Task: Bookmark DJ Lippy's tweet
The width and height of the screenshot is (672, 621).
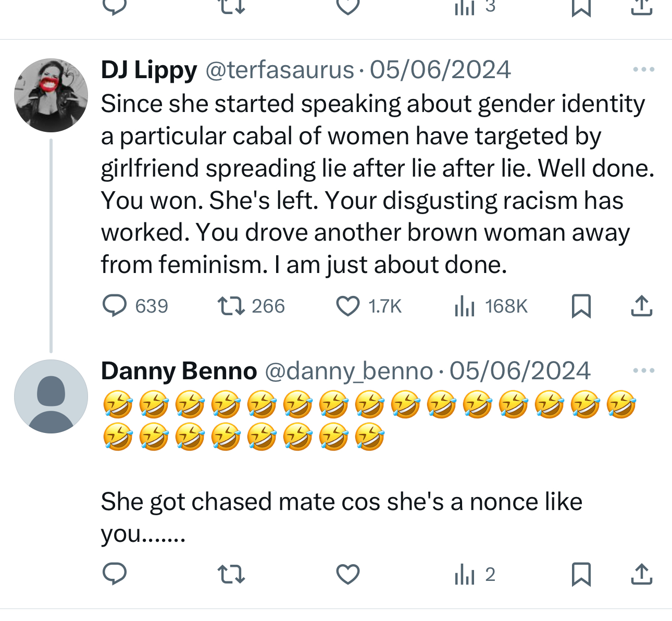Action: click(x=581, y=306)
